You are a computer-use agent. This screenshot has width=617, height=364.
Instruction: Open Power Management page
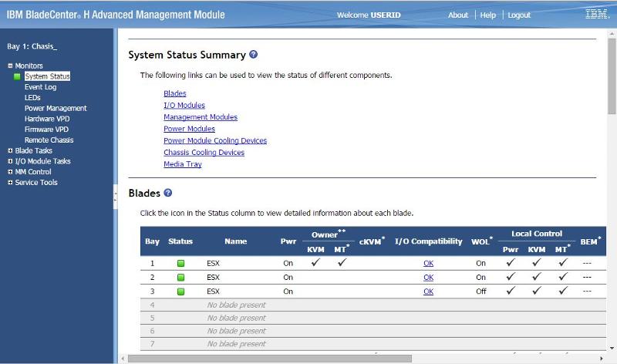(56, 108)
